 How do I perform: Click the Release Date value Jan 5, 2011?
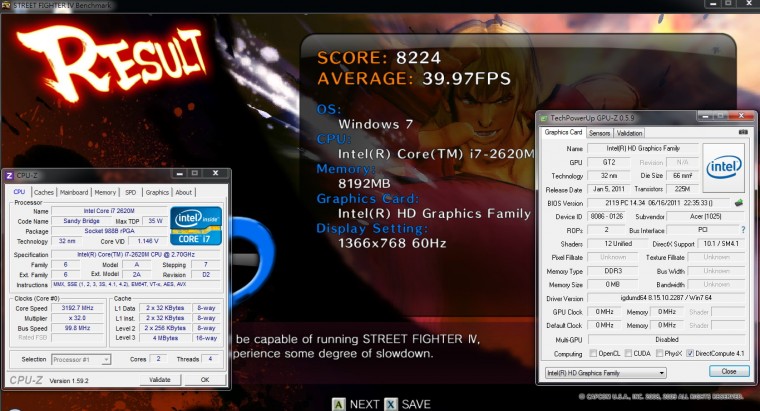coord(609,189)
